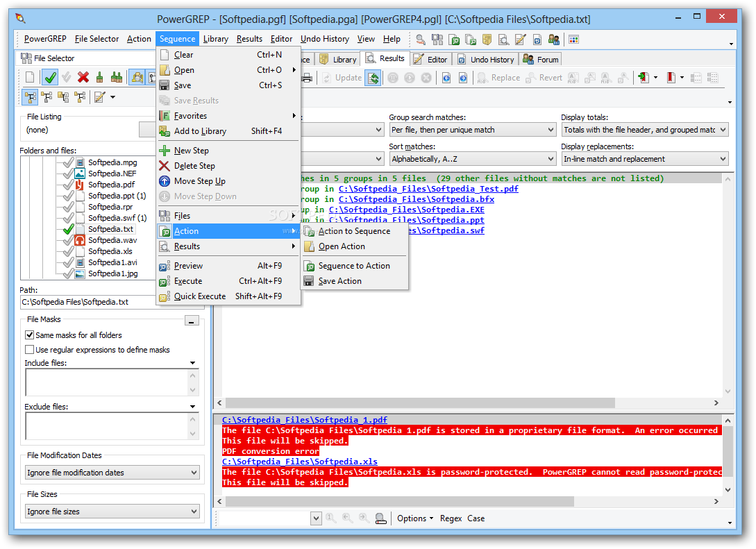Collapse File Masks section with minus button

pos(192,321)
